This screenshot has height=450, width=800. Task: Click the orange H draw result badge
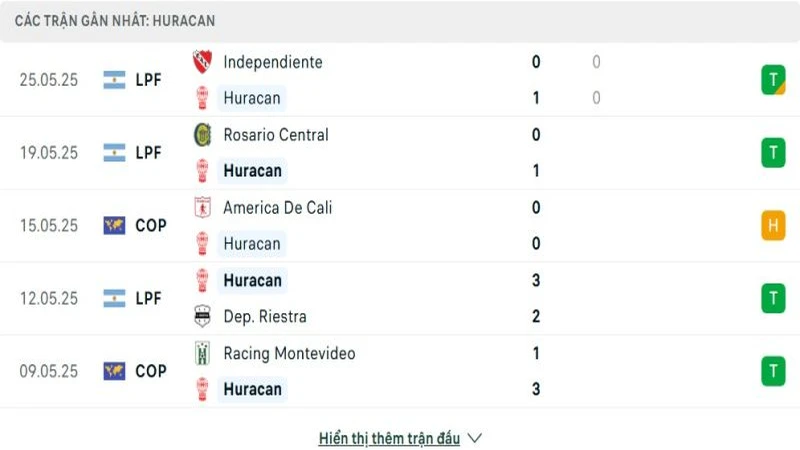click(773, 226)
